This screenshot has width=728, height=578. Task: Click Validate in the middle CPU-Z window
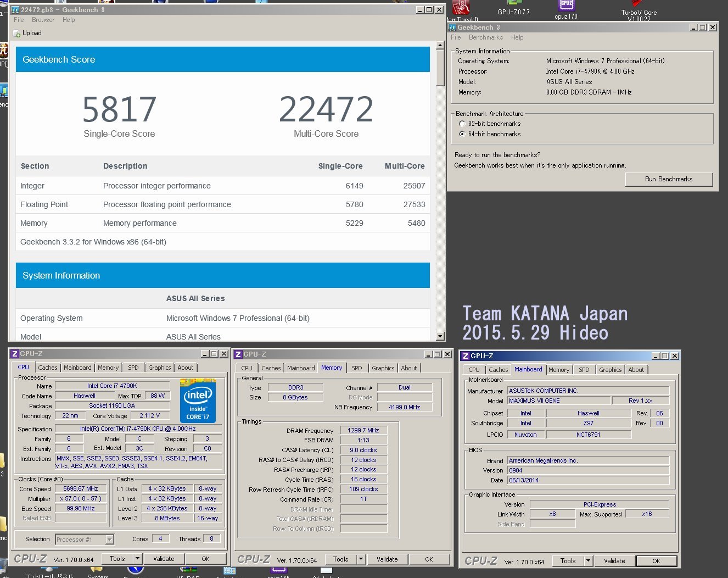point(387,559)
